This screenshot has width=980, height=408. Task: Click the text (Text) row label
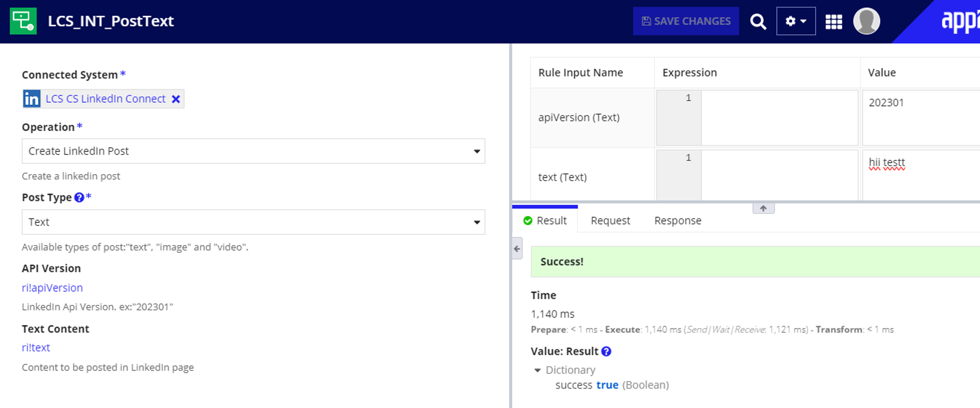[x=562, y=177]
